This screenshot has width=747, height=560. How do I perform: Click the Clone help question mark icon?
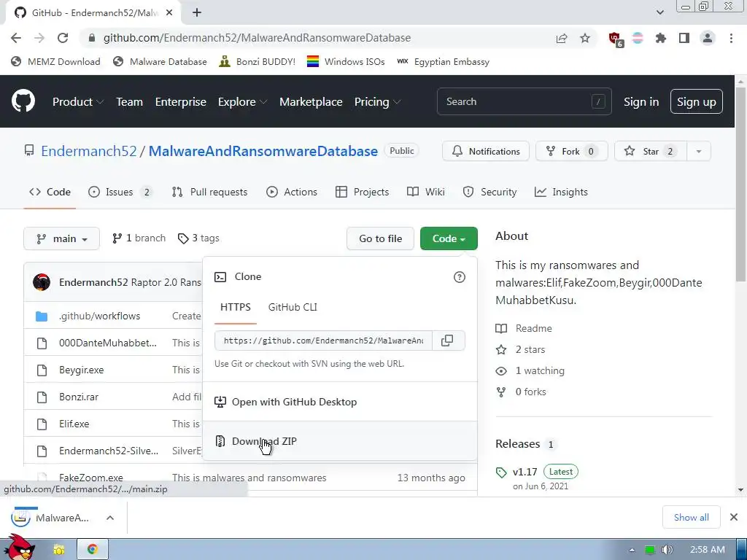point(460,277)
